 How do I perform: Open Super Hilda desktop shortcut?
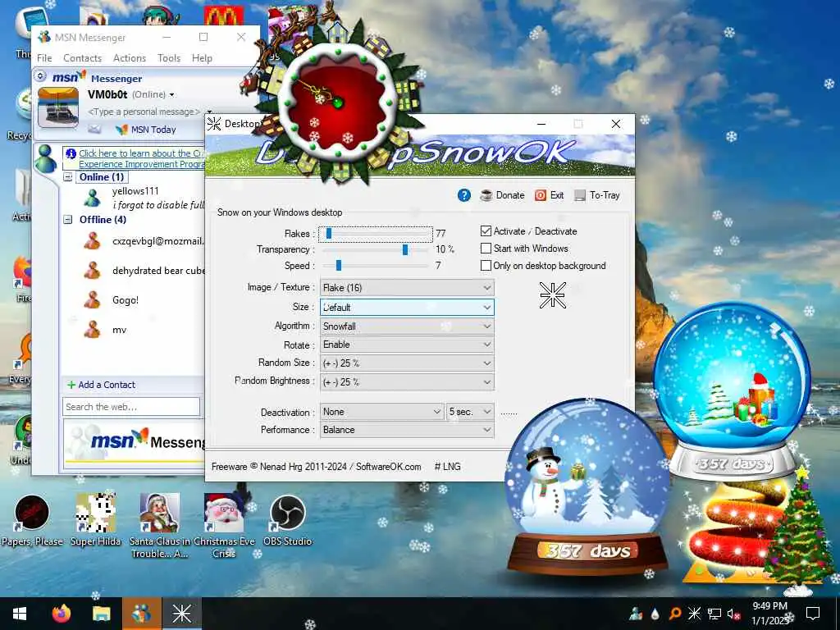click(95, 521)
